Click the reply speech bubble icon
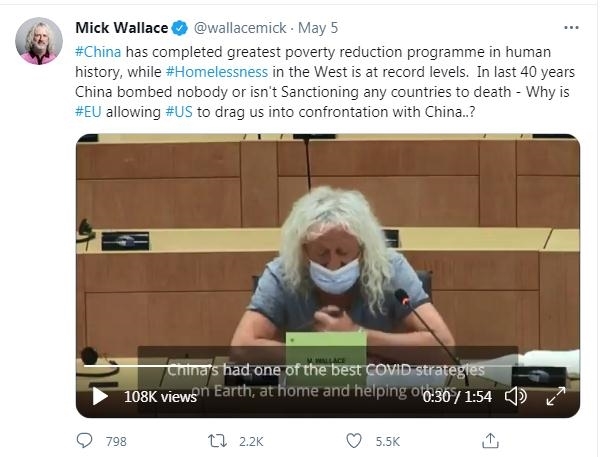This screenshot has width=601, height=457. pos(84,441)
